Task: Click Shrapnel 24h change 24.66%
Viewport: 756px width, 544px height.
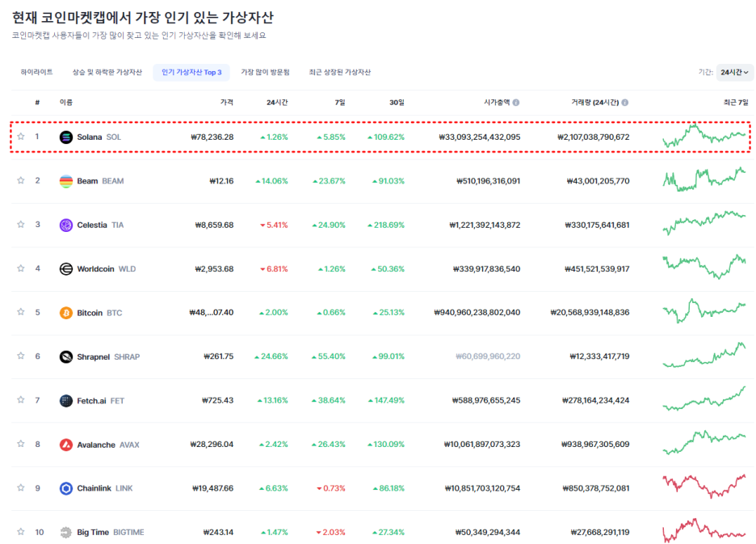Action: point(271,356)
